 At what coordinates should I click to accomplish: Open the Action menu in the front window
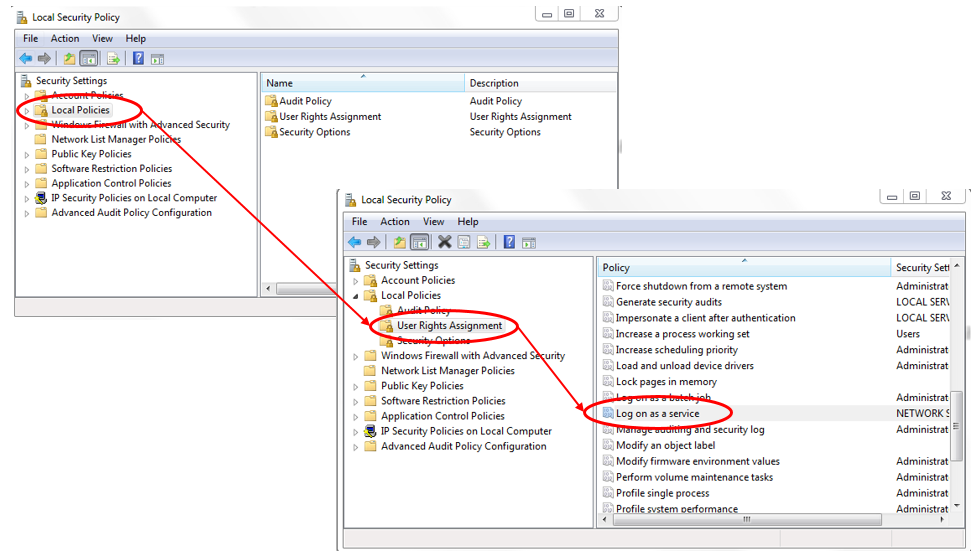[x=395, y=222]
